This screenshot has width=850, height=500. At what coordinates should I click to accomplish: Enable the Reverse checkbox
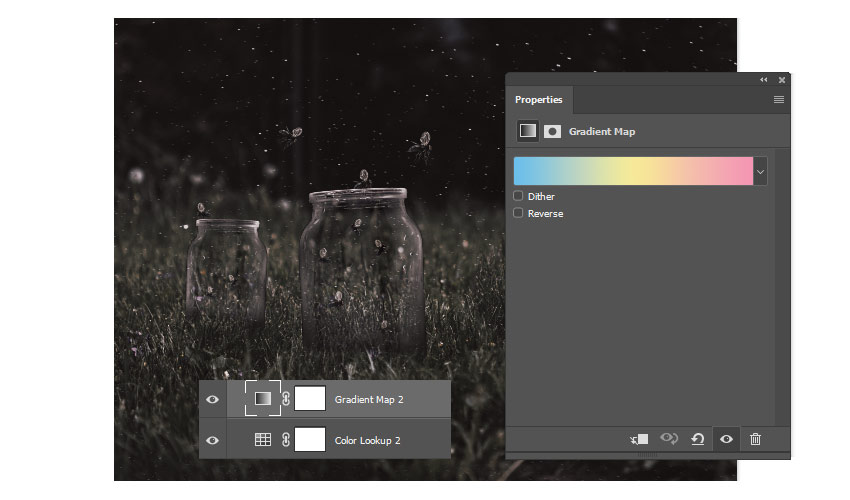(x=518, y=213)
